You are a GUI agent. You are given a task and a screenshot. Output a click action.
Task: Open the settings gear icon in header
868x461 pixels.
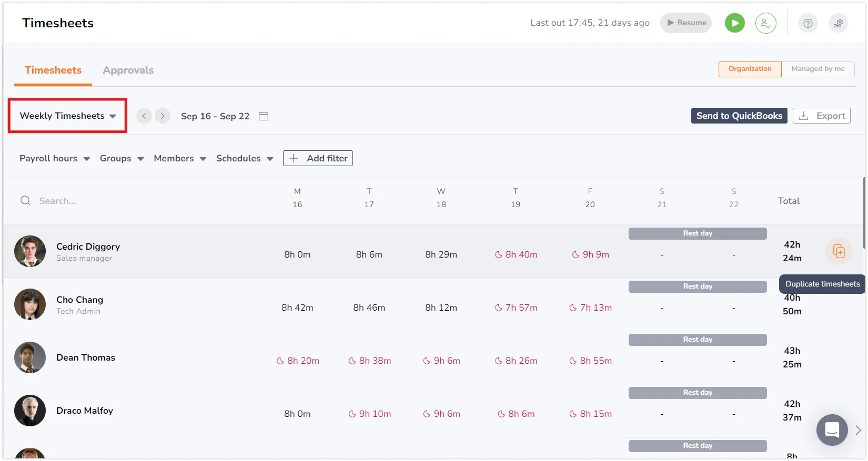[x=838, y=23]
